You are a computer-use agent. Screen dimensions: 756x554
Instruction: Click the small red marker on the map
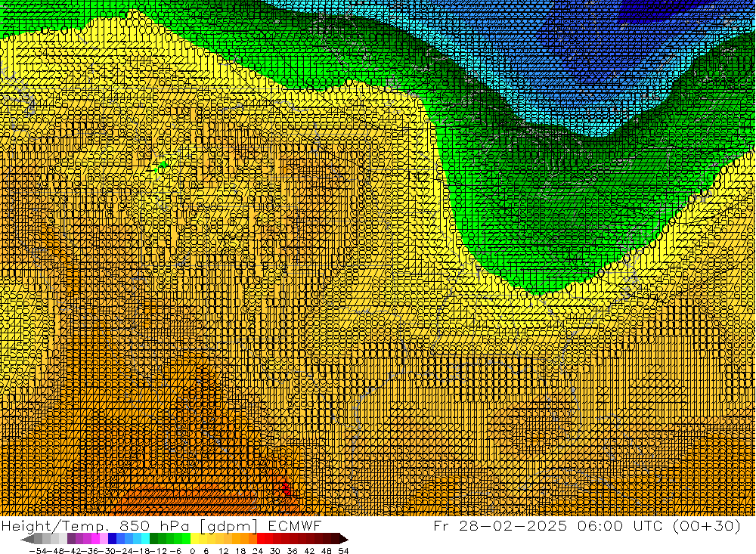click(x=285, y=487)
